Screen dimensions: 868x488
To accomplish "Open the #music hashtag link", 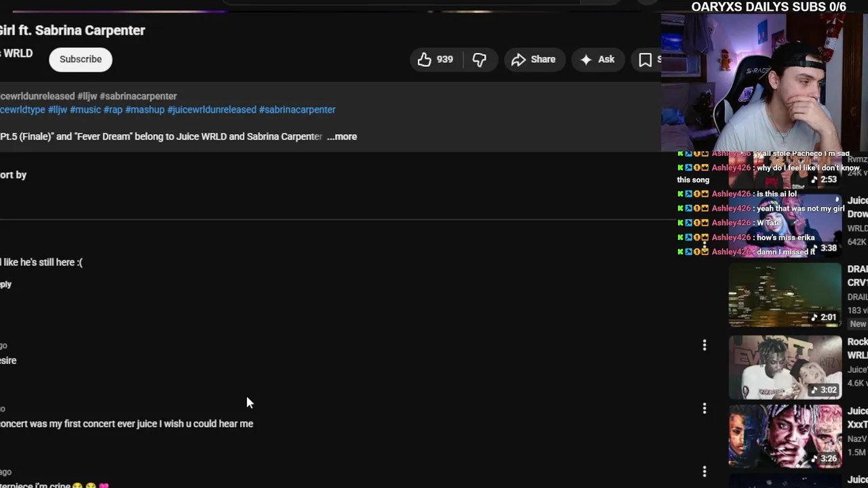I will pos(85,110).
